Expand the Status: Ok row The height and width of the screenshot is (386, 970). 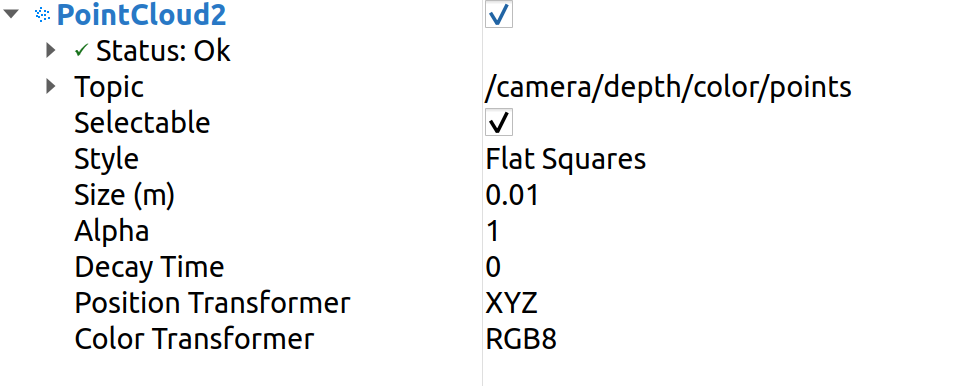tap(51, 50)
